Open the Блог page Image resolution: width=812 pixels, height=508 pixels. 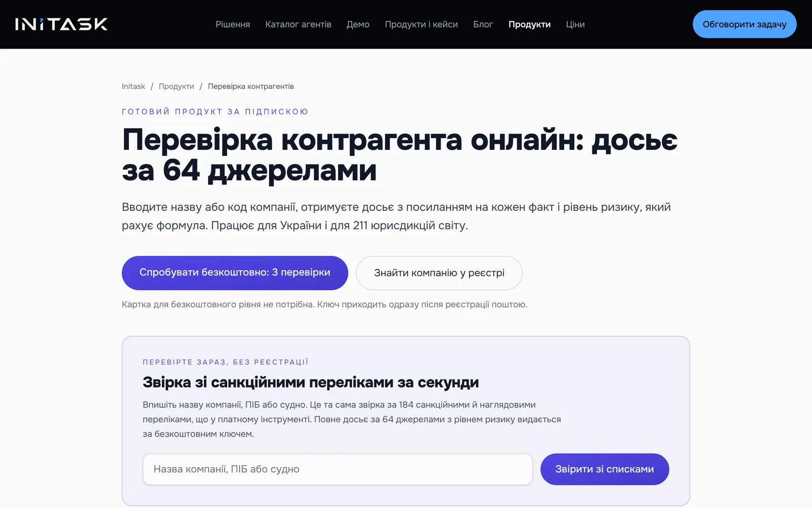(483, 24)
